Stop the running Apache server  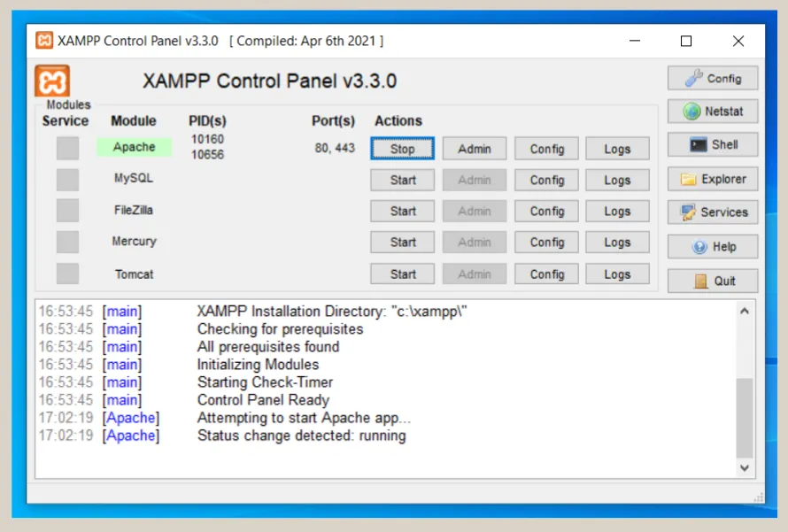pos(402,148)
